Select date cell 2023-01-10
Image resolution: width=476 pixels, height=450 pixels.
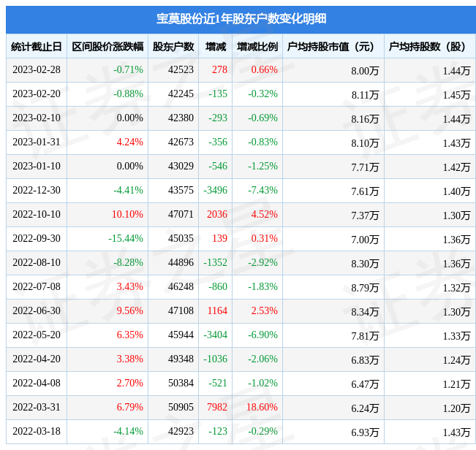coord(37,166)
